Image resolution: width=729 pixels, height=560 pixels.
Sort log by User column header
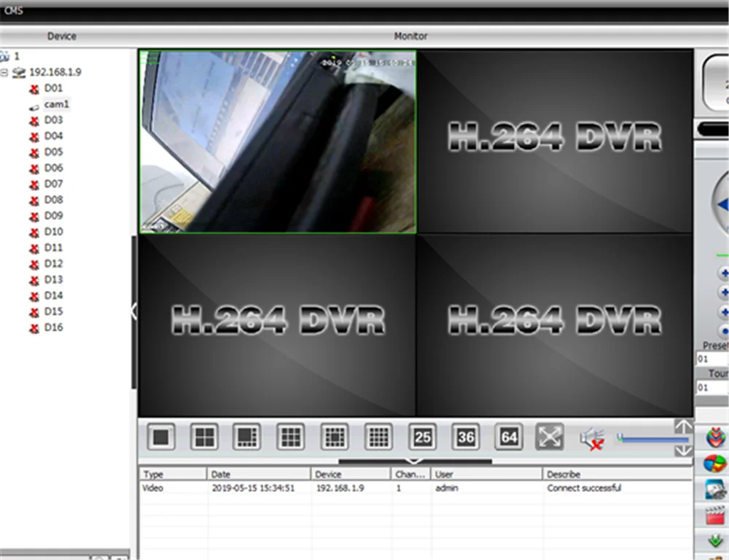[x=487, y=474]
